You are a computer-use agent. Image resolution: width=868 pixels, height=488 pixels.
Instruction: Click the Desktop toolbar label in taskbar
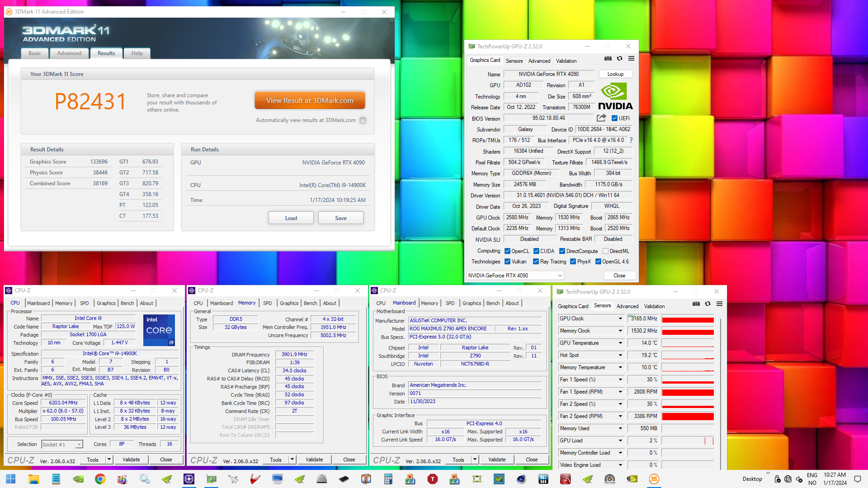[x=752, y=479]
